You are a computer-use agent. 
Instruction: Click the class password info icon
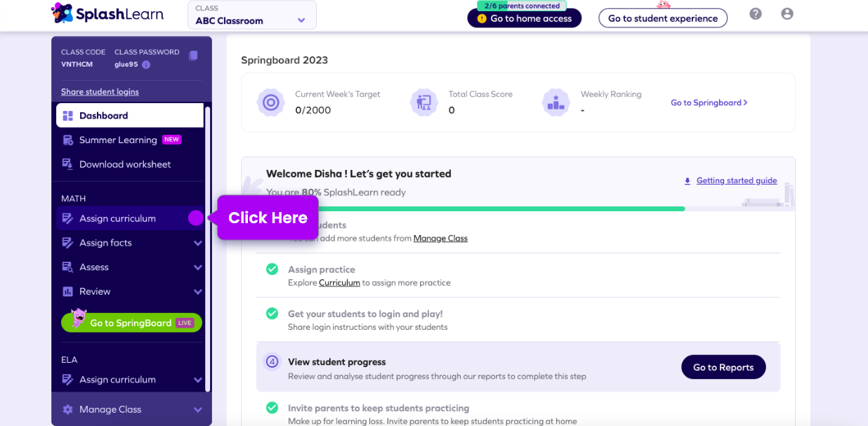(146, 65)
